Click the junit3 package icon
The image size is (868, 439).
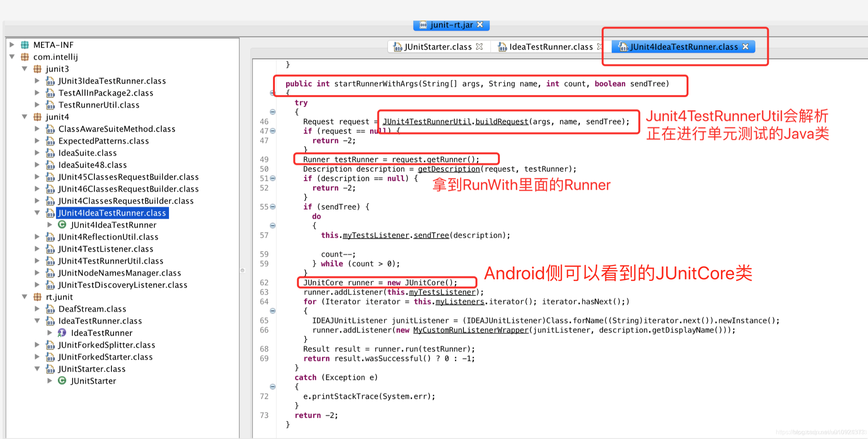pos(37,69)
